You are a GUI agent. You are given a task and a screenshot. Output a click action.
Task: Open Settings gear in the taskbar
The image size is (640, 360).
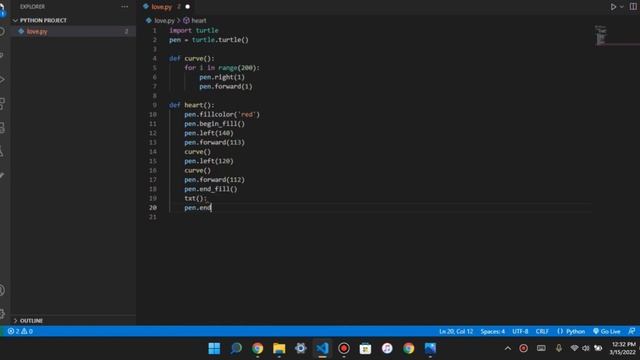click(x=301, y=348)
